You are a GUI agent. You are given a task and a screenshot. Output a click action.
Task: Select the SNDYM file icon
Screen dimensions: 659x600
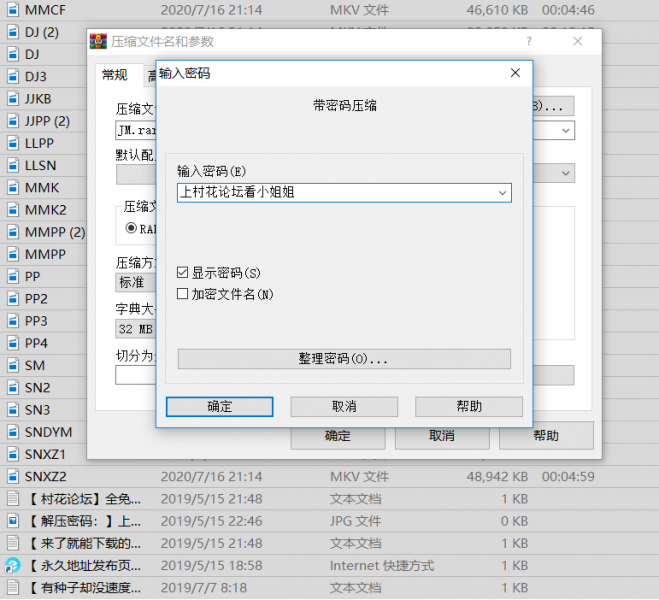13,432
